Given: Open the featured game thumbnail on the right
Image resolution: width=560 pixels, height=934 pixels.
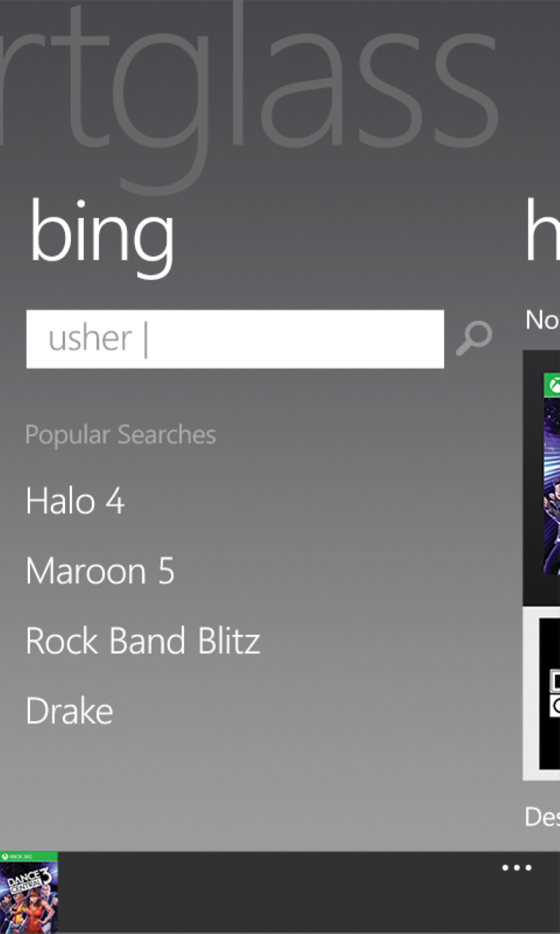Looking at the screenshot, I should [x=548, y=478].
